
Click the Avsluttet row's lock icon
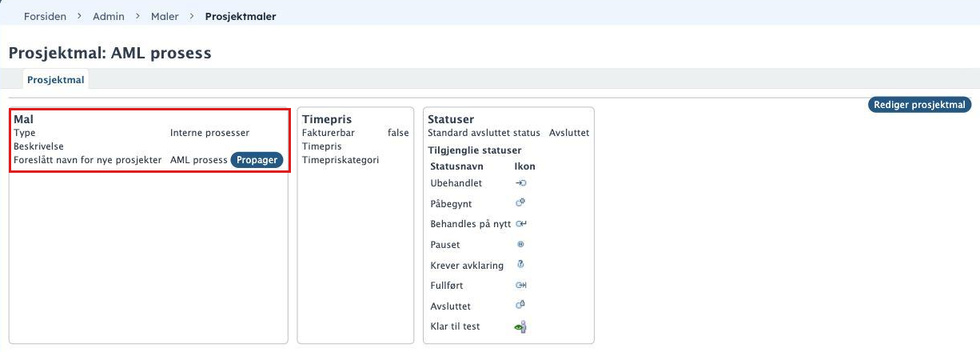coord(520,305)
